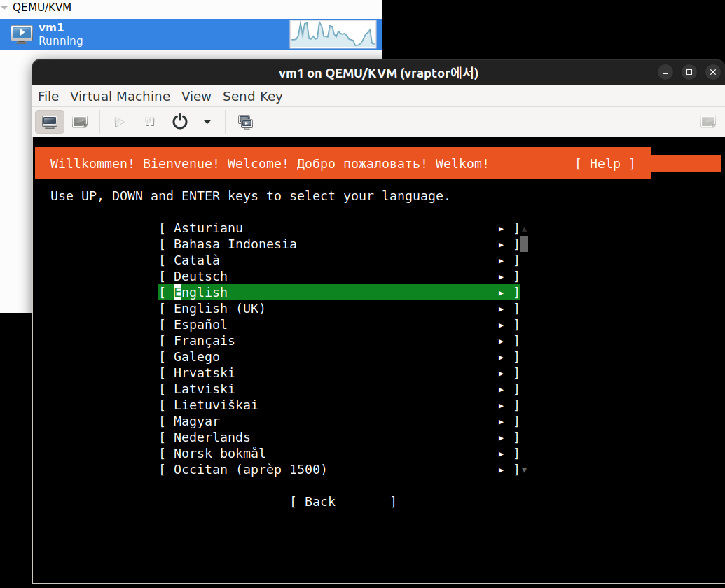Click the arrow beside Français row

(501, 342)
